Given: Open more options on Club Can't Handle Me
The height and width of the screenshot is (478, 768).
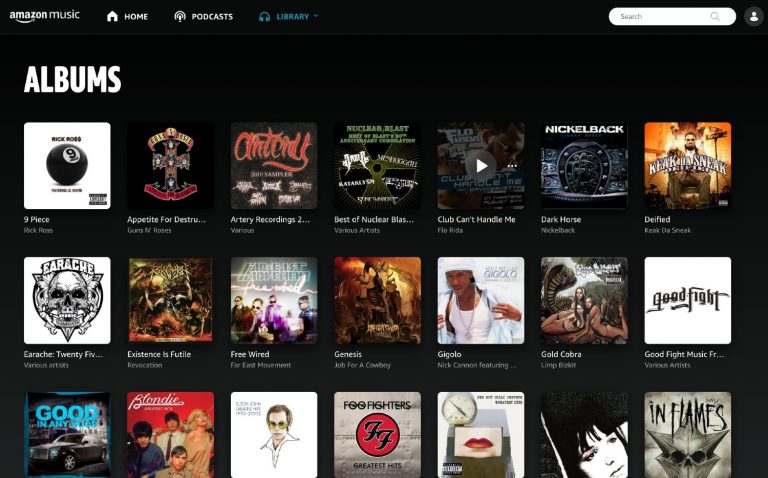Looking at the screenshot, I should pyautogui.click(x=512, y=166).
